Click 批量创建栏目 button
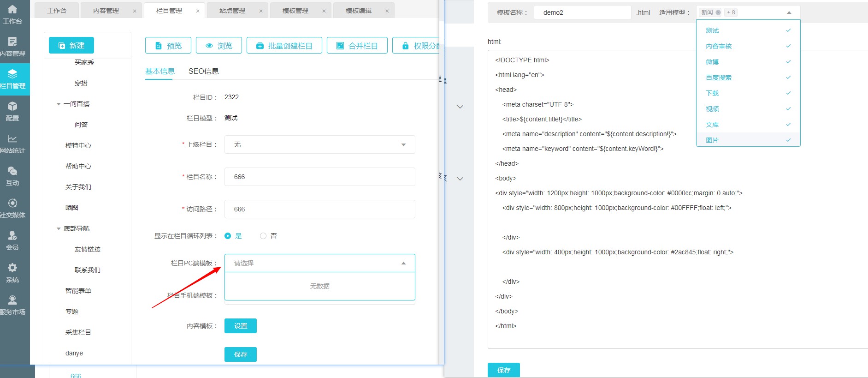 (284, 46)
